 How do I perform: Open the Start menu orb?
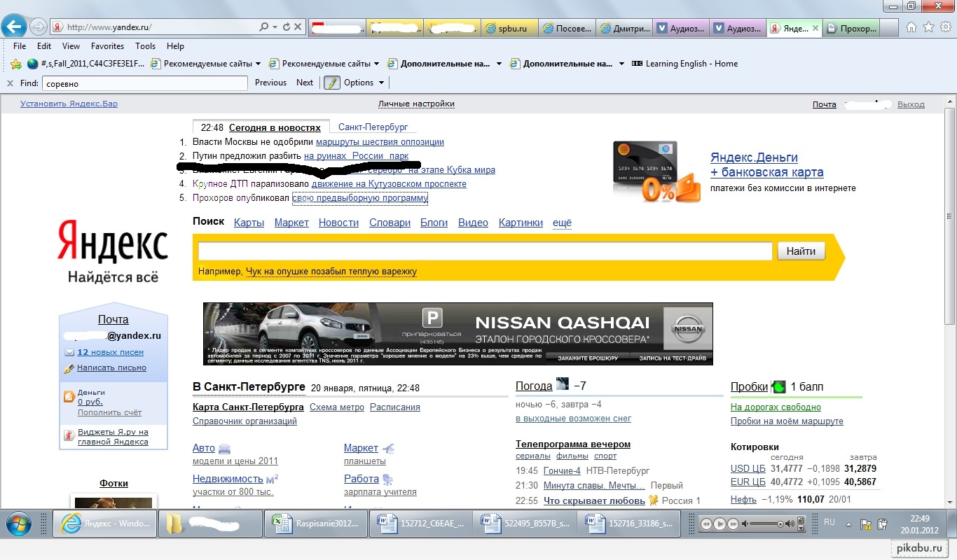pyautogui.click(x=18, y=524)
